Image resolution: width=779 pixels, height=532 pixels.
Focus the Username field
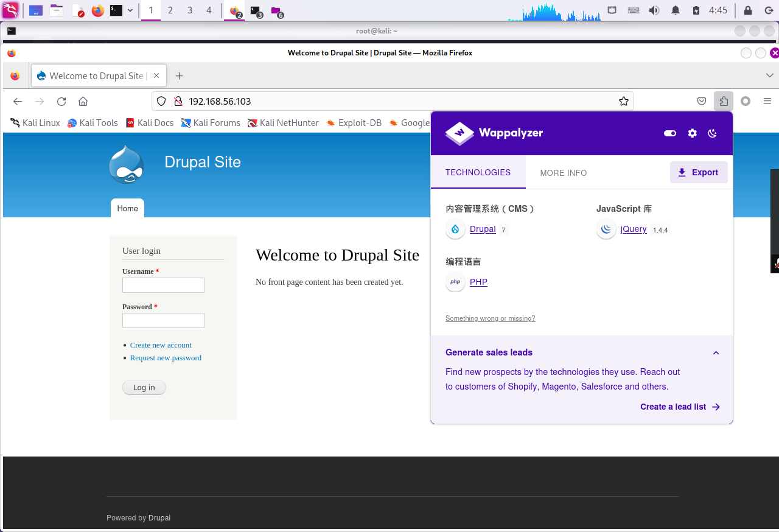click(163, 285)
